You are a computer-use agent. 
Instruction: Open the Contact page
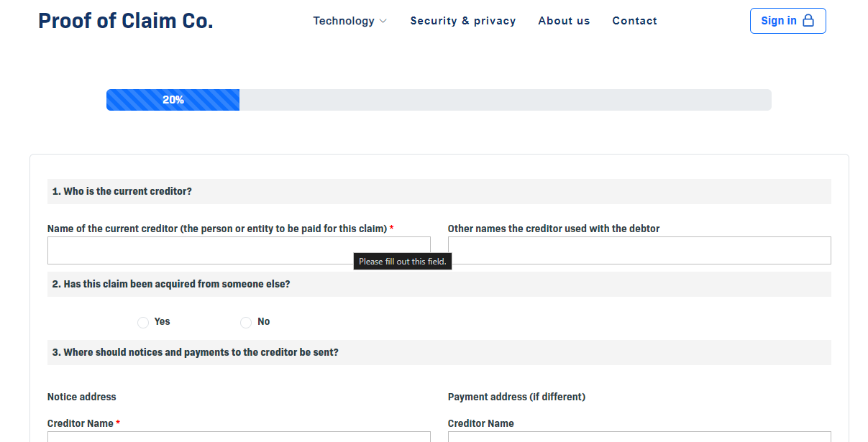[x=634, y=21]
